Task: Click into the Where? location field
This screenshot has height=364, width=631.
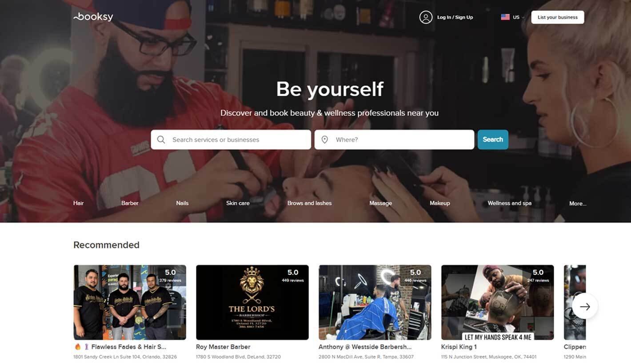Action: click(x=394, y=140)
